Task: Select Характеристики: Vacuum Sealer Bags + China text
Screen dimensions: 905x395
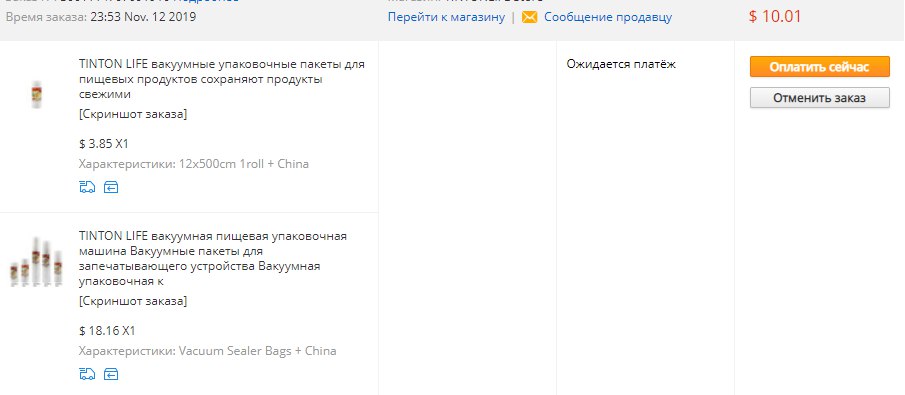Action: pyautogui.click(x=208, y=351)
